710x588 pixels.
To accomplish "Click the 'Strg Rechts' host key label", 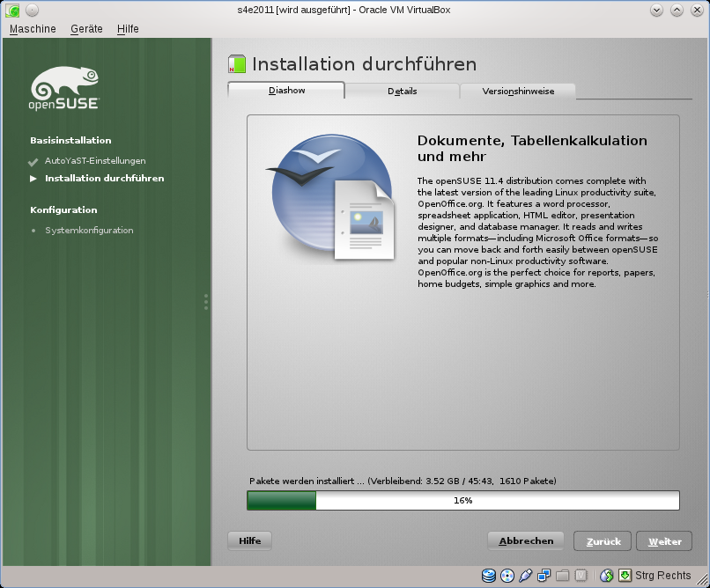I will [x=663, y=576].
